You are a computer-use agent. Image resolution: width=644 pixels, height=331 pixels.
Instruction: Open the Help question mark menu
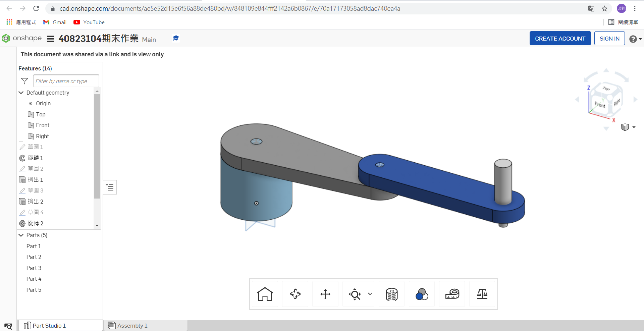(x=635, y=39)
